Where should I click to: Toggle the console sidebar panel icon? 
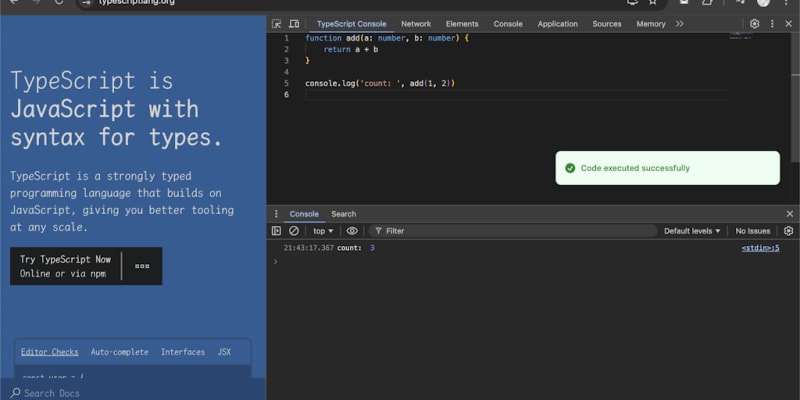277,231
